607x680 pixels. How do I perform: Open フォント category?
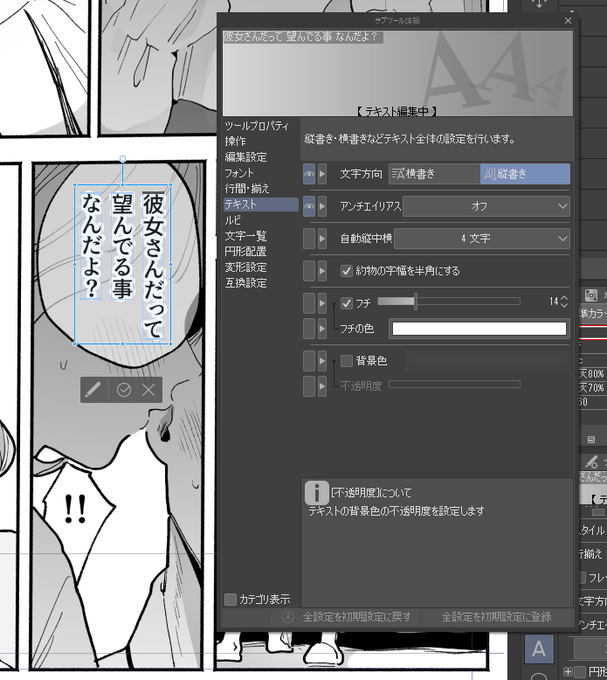(239, 173)
